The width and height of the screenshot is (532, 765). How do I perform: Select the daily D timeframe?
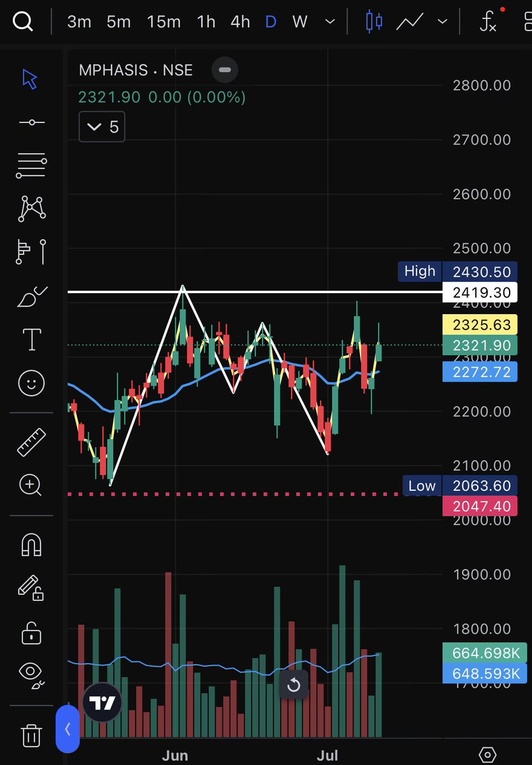(x=271, y=22)
